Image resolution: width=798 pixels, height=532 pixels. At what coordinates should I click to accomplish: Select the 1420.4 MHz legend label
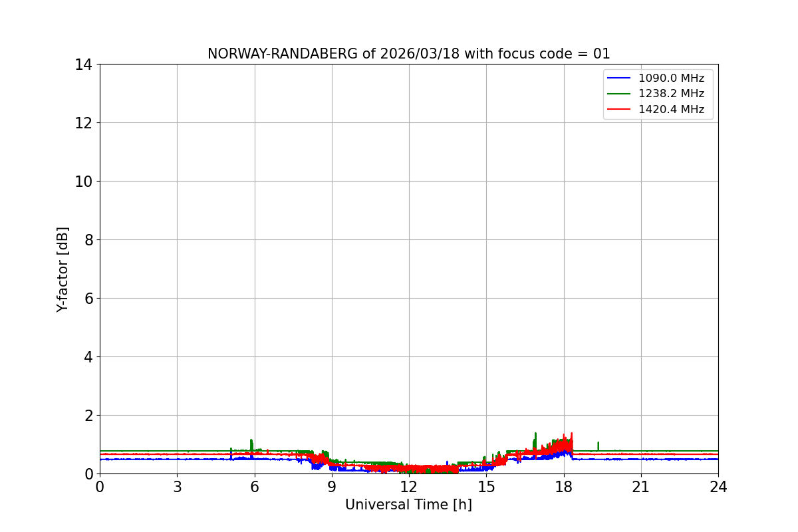coord(671,109)
